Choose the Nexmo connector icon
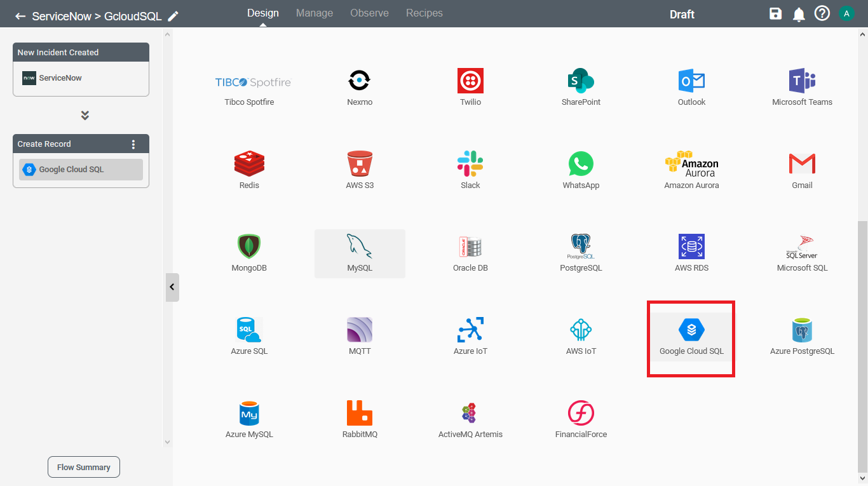Screen dimensions: 868x486 [360, 88]
